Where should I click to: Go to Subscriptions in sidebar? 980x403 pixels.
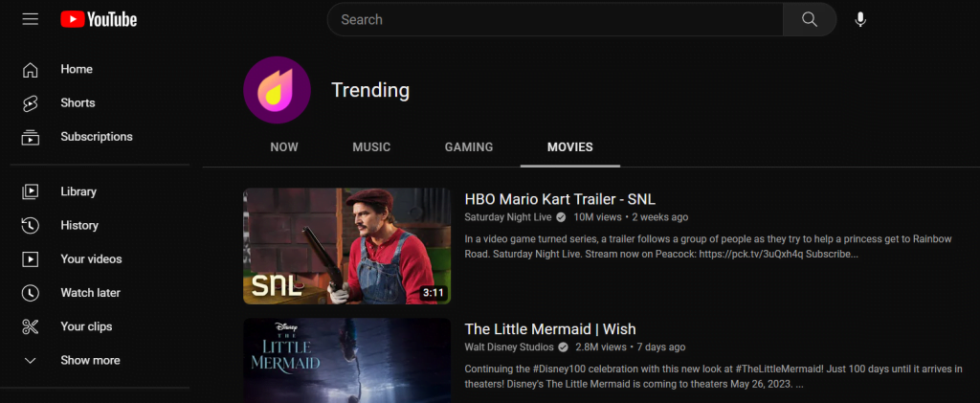click(97, 137)
